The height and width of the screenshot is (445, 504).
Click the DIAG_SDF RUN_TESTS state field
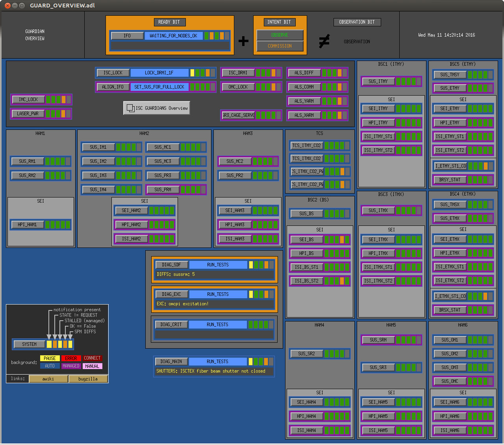coord(218,265)
